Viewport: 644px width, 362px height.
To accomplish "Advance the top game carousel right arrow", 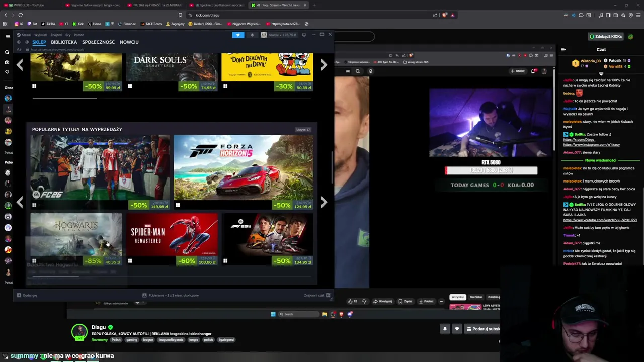I will click(x=324, y=64).
